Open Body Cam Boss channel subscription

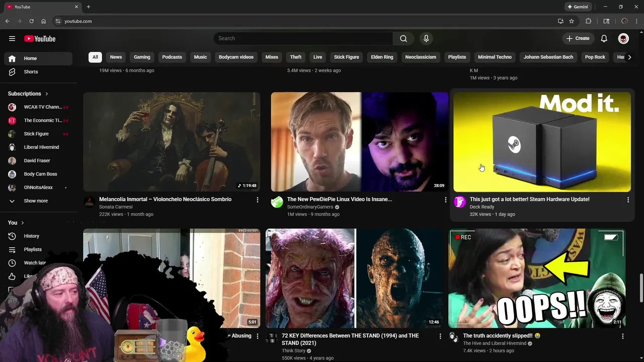pyautogui.click(x=38, y=174)
